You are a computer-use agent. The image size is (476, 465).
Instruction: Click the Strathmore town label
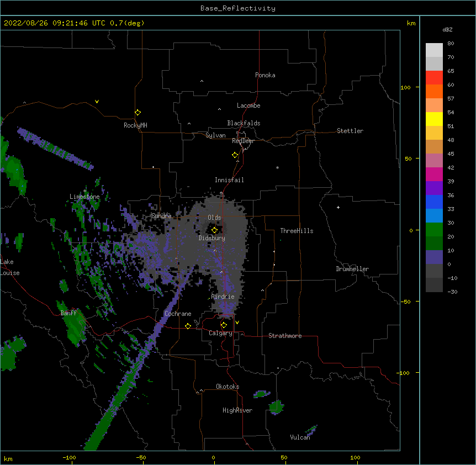[x=285, y=336]
